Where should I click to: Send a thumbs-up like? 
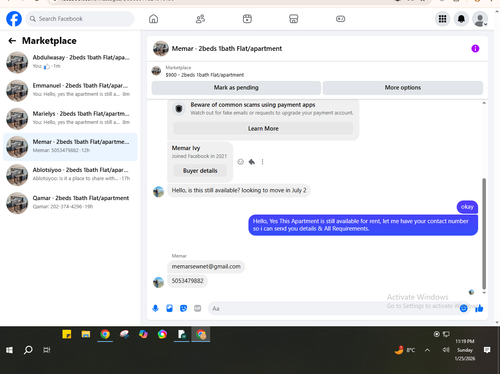click(479, 308)
